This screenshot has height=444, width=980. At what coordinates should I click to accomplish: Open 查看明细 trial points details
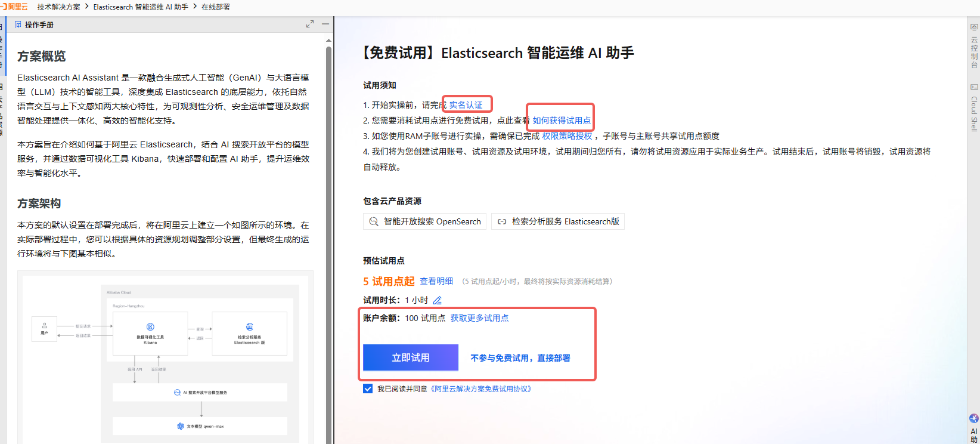(x=436, y=281)
